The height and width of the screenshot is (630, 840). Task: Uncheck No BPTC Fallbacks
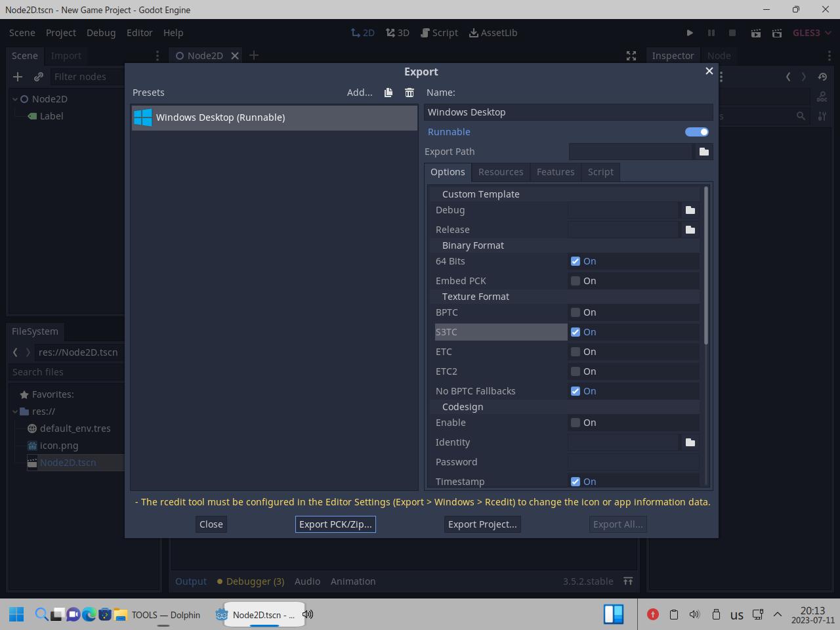(576, 391)
